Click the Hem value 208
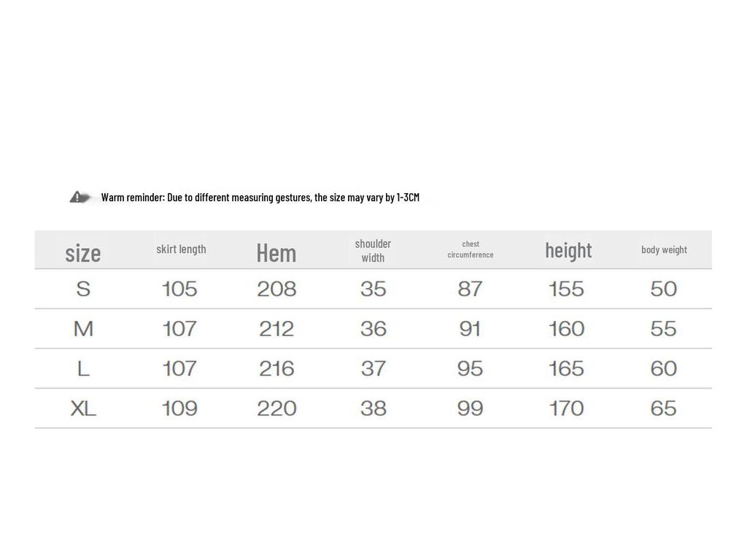The image size is (747, 560). pos(276,289)
